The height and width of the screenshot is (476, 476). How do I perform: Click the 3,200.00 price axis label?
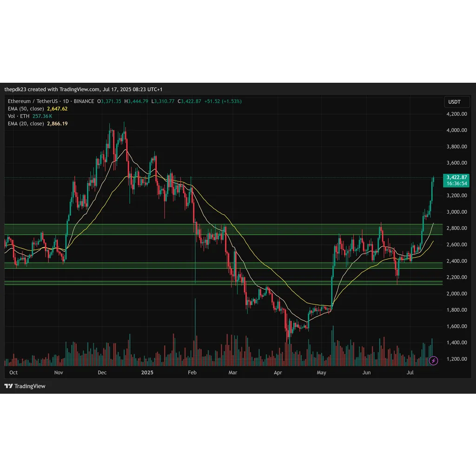(x=456, y=196)
